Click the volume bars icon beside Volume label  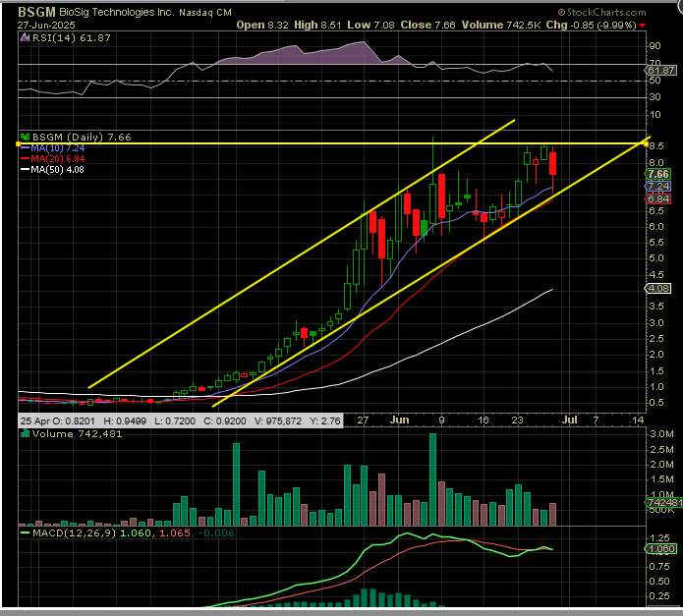pos(26,433)
